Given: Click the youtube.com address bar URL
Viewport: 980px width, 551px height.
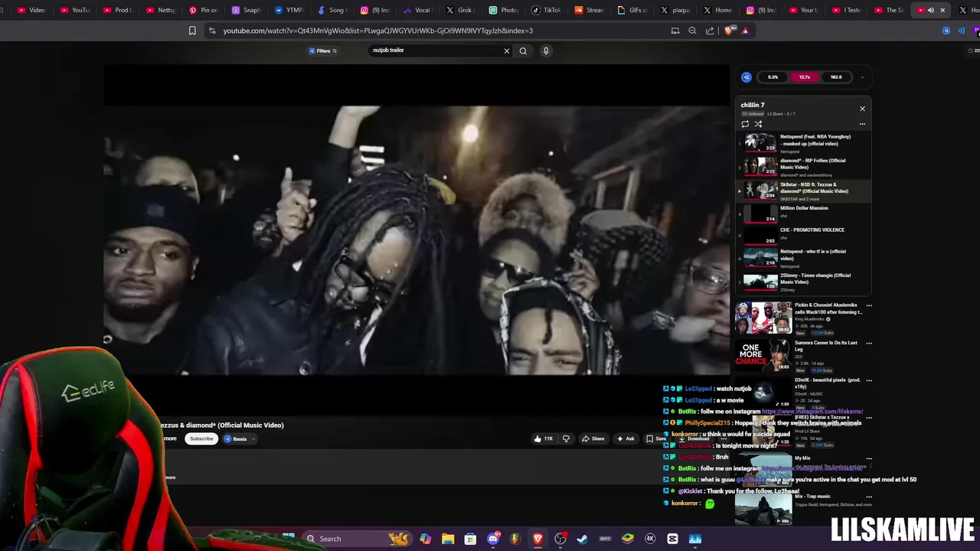Looking at the screenshot, I should point(378,31).
